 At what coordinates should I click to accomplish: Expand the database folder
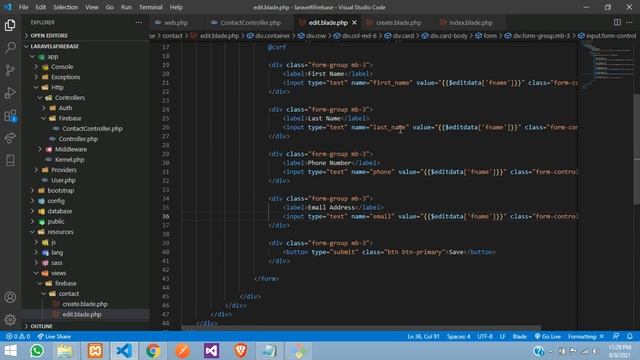click(60, 211)
